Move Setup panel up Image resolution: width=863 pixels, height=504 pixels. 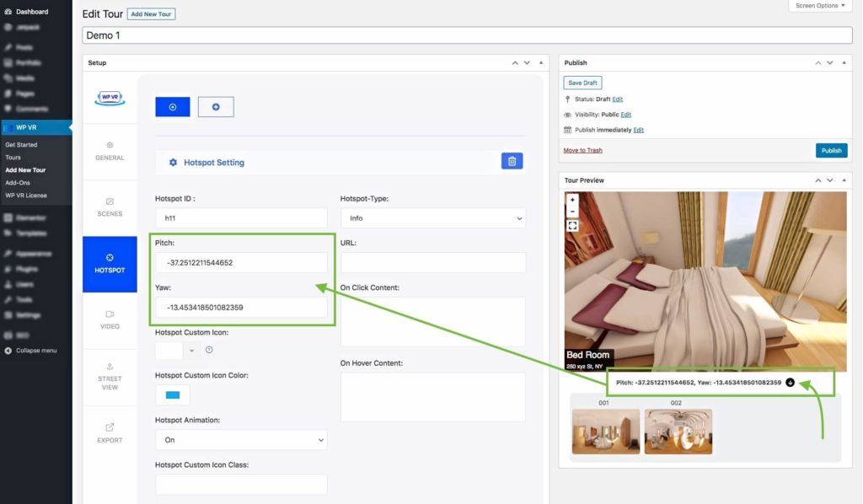pyautogui.click(x=515, y=62)
